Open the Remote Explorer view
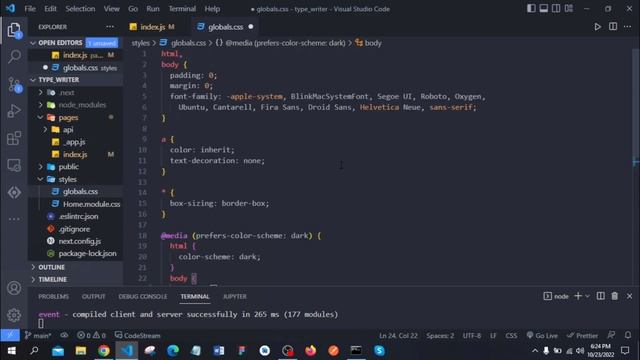The image size is (640, 360). point(14,165)
